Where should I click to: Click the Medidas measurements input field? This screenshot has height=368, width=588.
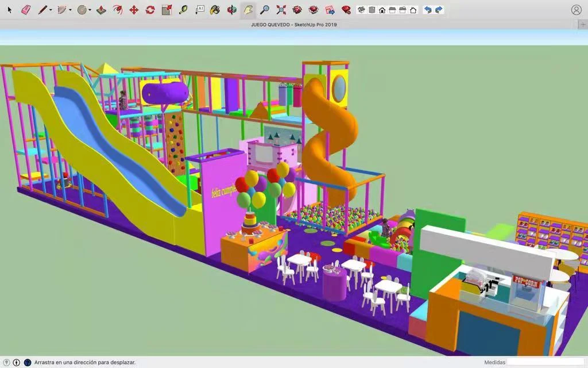pos(547,362)
